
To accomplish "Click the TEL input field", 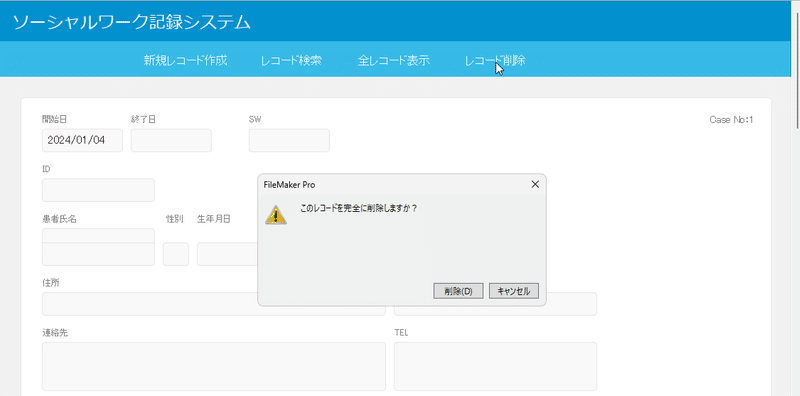I will tap(495, 366).
